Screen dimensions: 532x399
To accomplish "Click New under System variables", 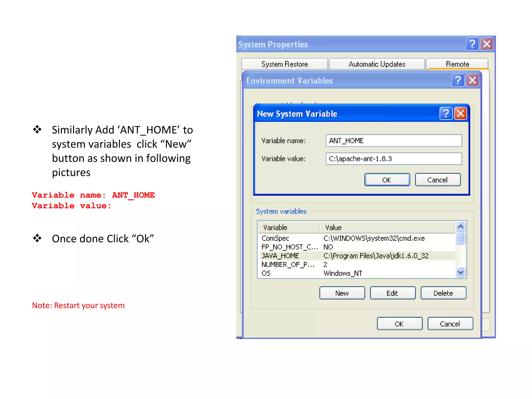I will click(x=342, y=293).
